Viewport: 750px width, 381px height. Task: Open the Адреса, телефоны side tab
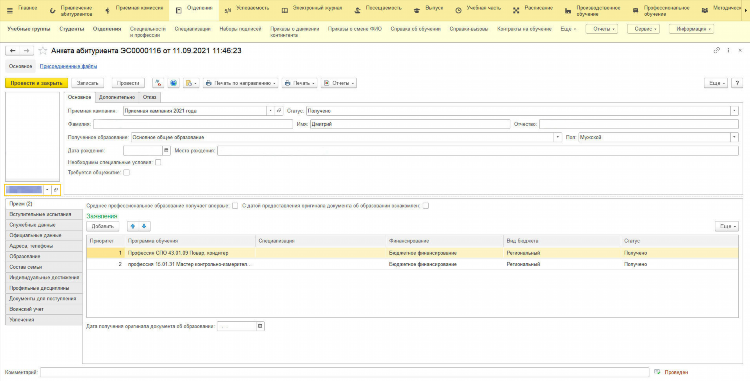(44, 246)
